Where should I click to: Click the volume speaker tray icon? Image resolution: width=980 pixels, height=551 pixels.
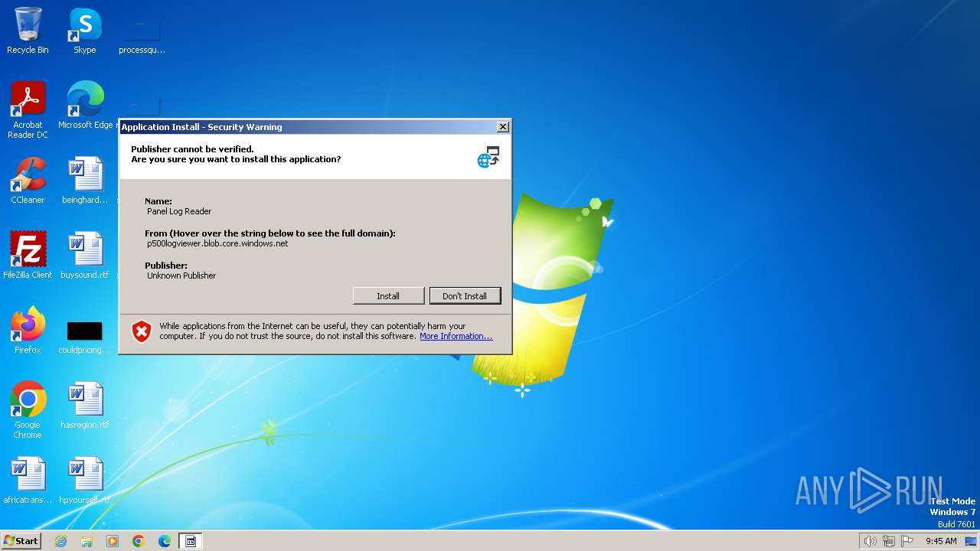coord(870,541)
